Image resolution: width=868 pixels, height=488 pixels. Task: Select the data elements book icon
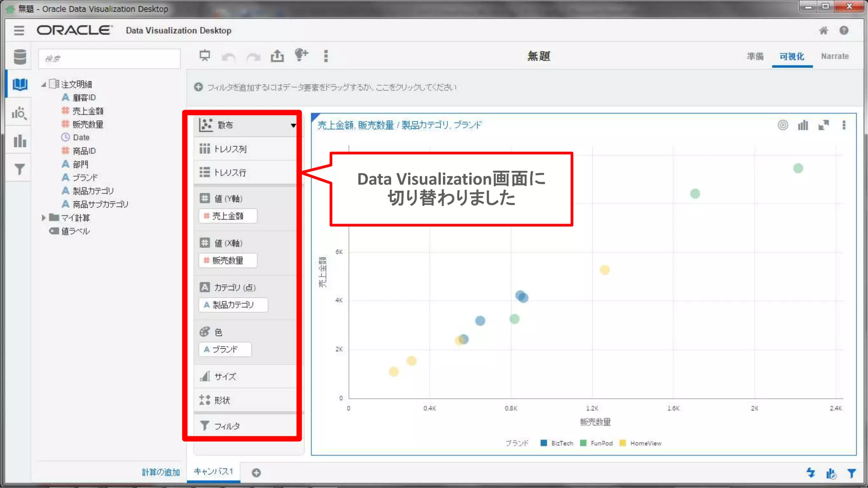[x=19, y=84]
